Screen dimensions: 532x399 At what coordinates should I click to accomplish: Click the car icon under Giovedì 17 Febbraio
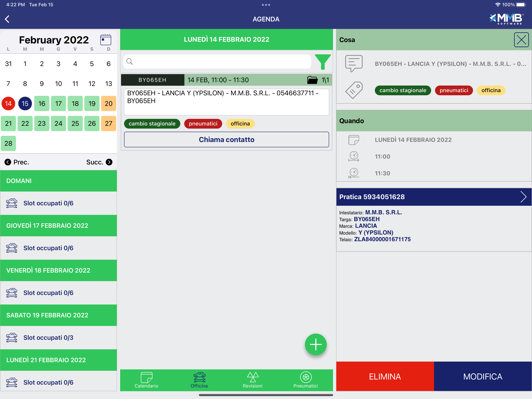click(x=12, y=248)
